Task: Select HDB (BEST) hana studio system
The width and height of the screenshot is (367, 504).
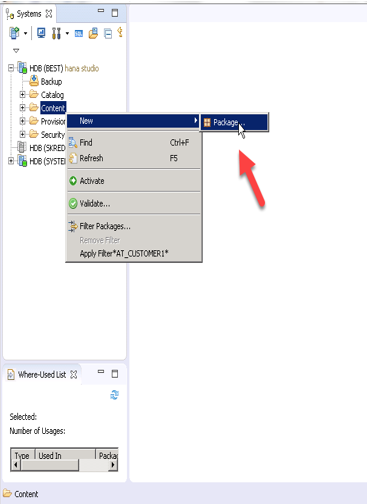Action: (64, 68)
